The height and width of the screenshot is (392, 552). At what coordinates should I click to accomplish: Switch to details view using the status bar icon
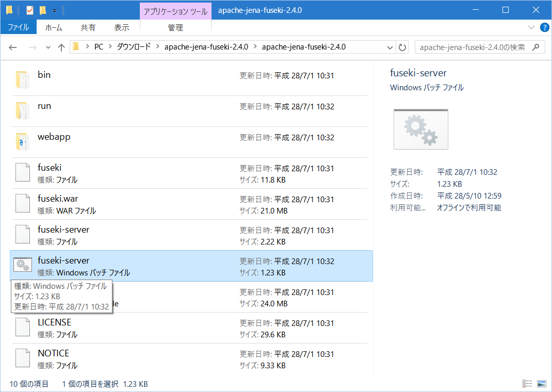click(x=527, y=383)
